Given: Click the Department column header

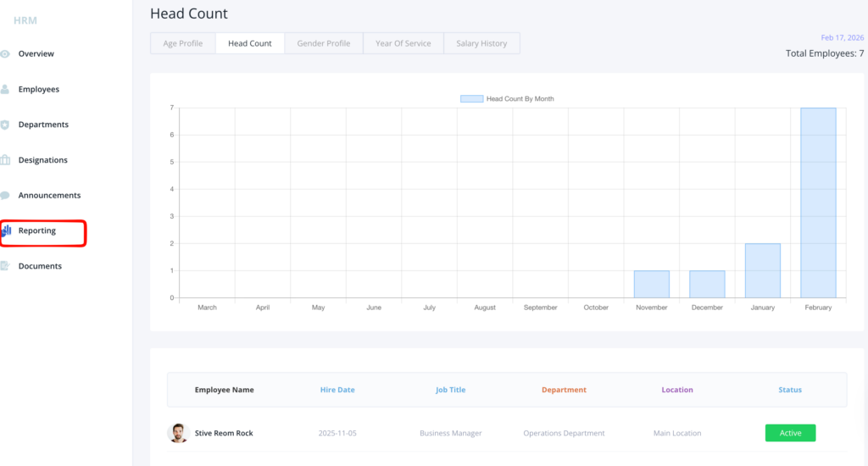Looking at the screenshot, I should coord(564,390).
